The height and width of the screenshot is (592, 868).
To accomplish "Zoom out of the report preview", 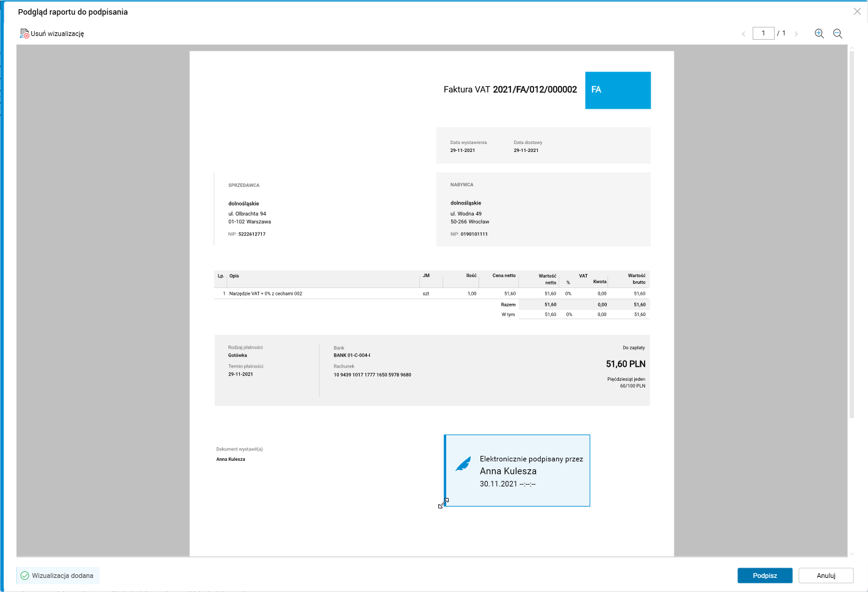I will pos(837,34).
